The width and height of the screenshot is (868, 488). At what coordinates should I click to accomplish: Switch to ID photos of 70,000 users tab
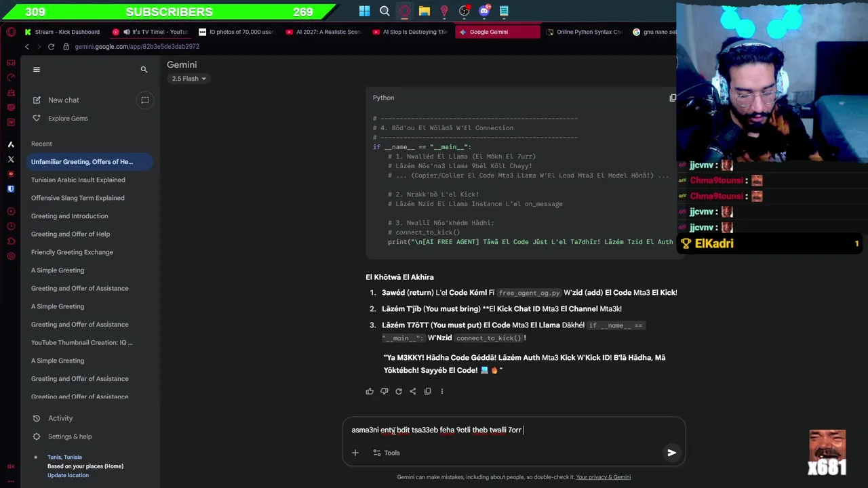coord(237,32)
